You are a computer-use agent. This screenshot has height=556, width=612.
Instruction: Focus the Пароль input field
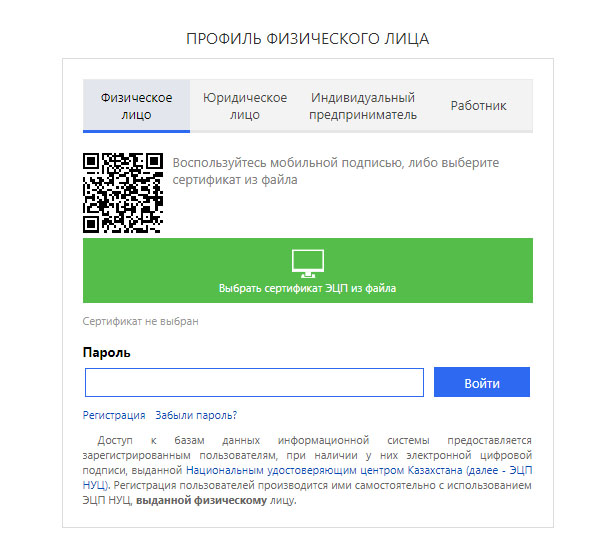click(x=254, y=382)
